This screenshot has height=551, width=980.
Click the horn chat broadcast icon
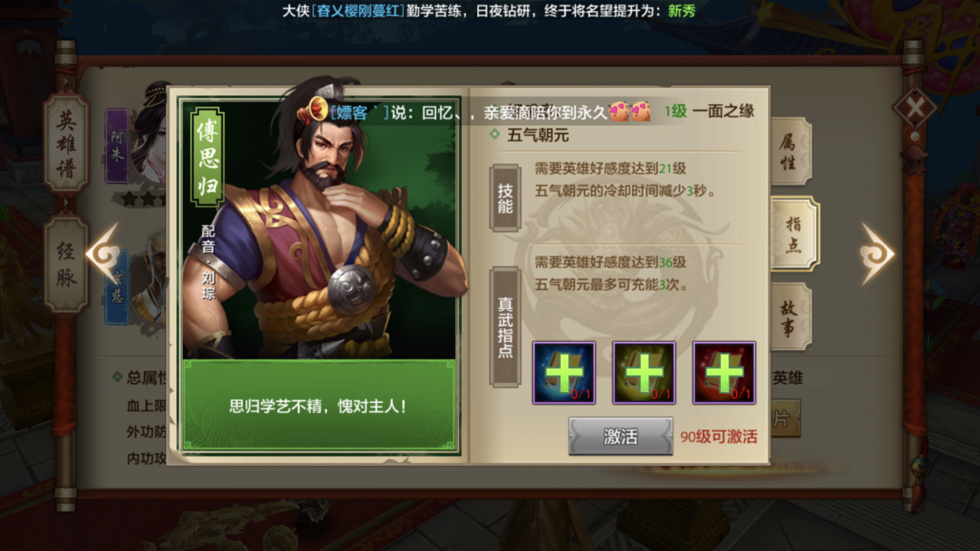(314, 110)
